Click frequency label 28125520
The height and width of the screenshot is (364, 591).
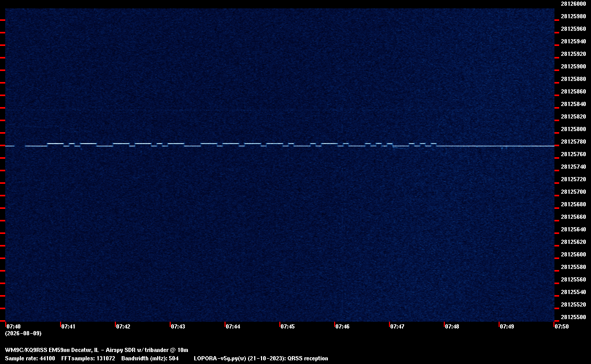[573, 305]
